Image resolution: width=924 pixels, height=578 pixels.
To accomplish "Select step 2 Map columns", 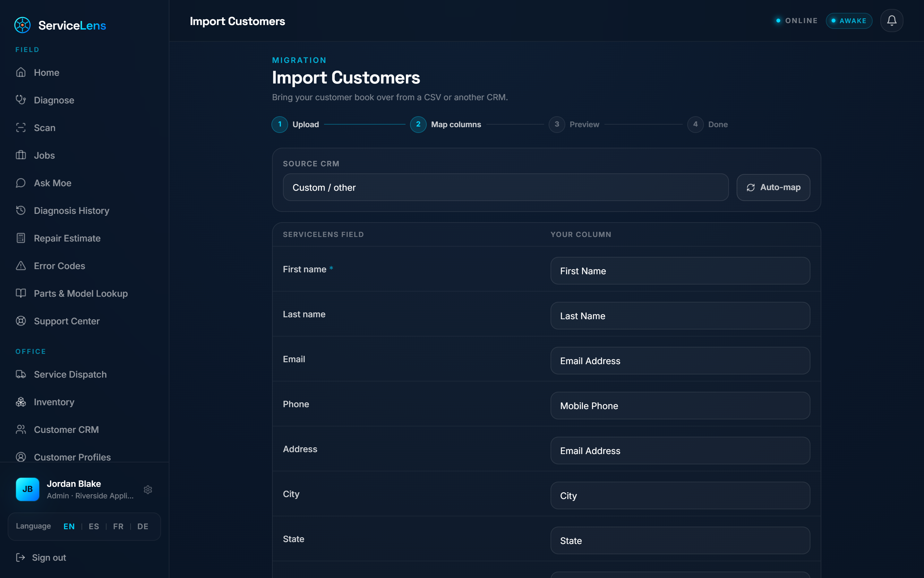I will pos(446,125).
